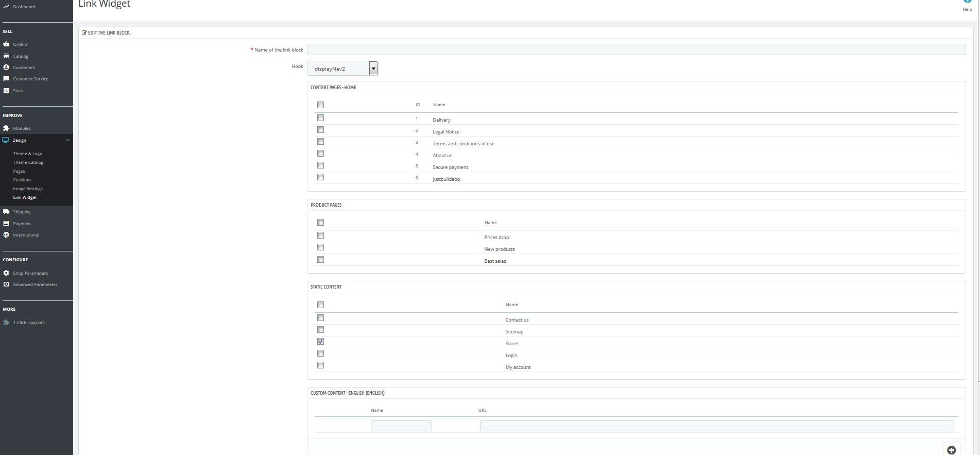Click the Payment card icon

6,224
